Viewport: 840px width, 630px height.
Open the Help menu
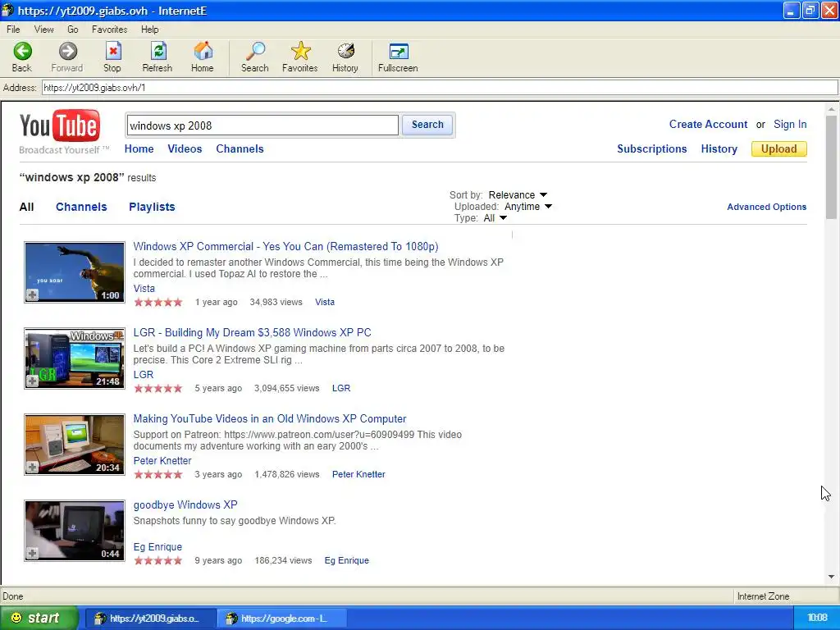tap(150, 30)
